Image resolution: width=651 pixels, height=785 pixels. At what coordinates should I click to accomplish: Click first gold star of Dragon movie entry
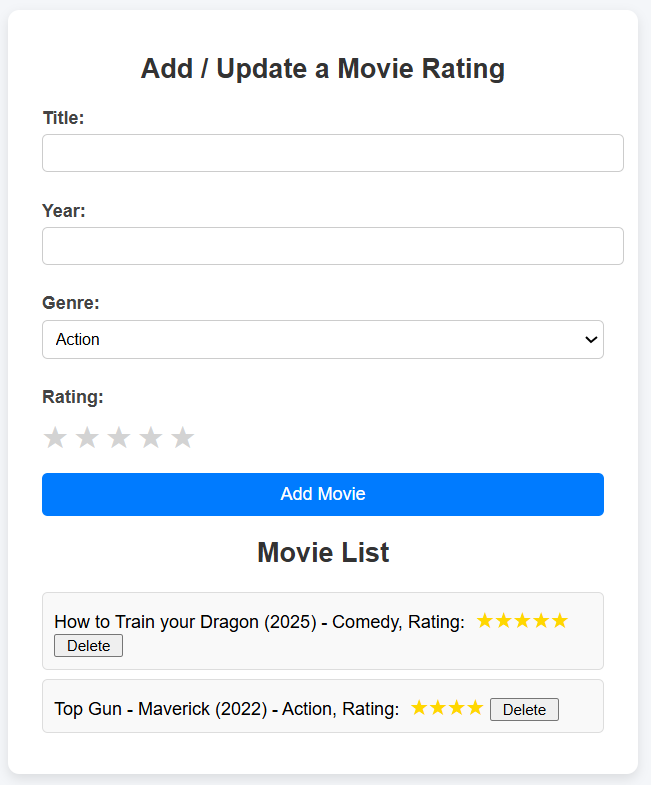(x=485, y=621)
